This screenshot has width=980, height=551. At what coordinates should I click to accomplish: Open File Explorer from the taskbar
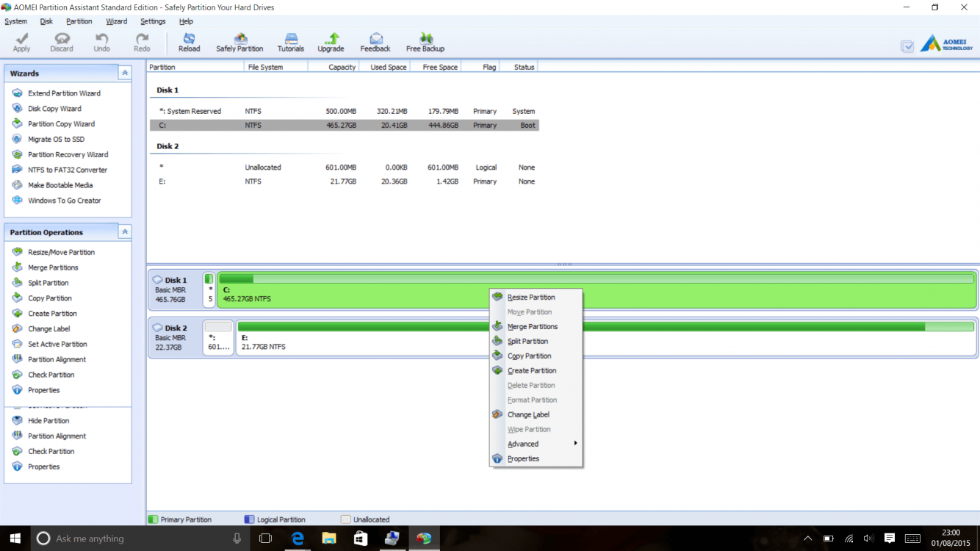(x=328, y=539)
